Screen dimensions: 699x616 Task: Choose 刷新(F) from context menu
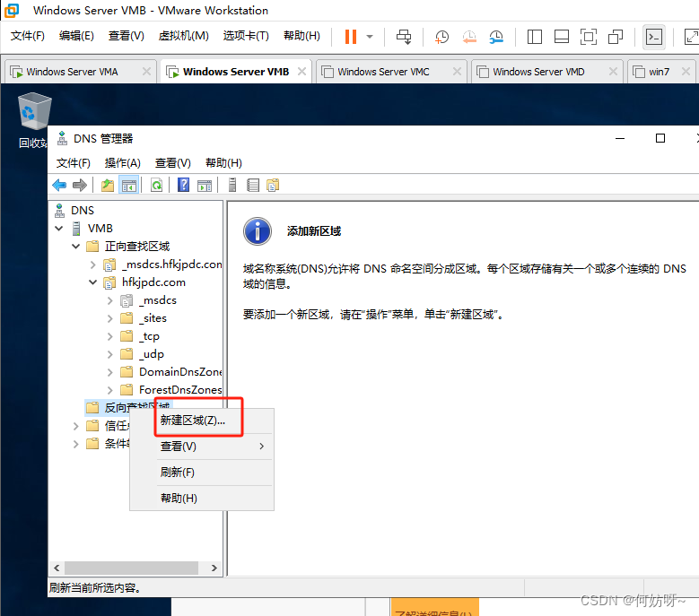(x=202, y=473)
